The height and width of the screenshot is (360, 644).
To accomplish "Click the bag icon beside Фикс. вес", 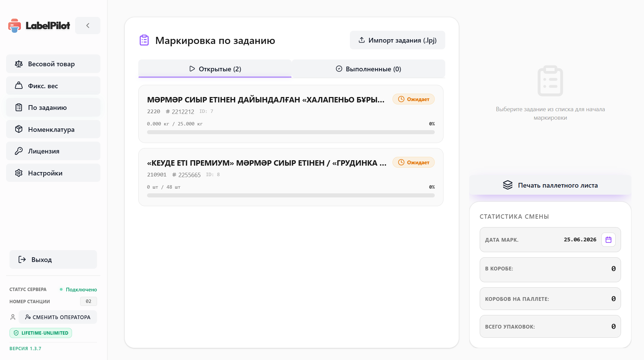I will pyautogui.click(x=19, y=86).
